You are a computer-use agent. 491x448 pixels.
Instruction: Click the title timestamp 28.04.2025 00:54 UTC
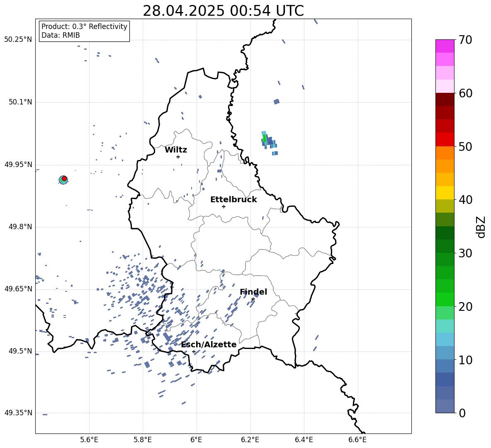tap(223, 11)
